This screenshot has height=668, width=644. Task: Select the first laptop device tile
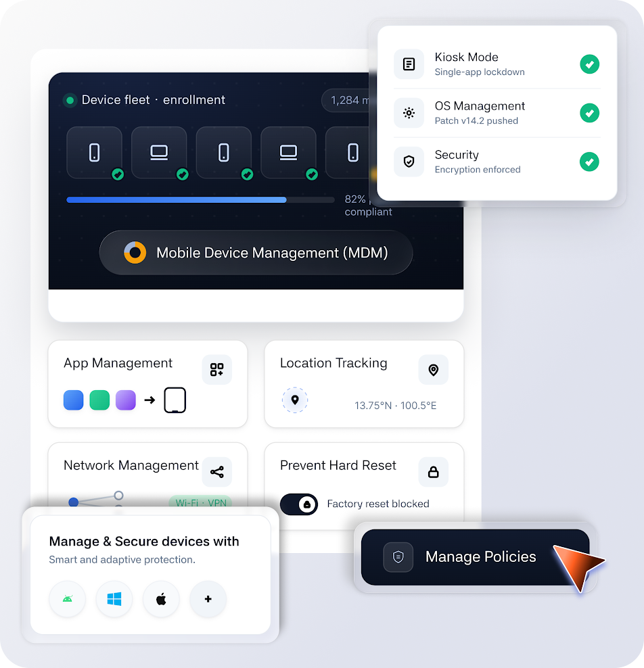(x=159, y=153)
